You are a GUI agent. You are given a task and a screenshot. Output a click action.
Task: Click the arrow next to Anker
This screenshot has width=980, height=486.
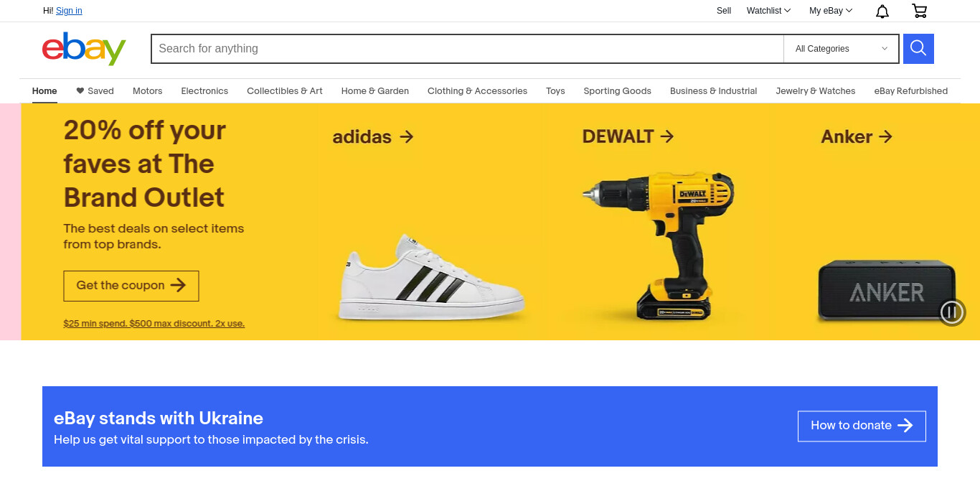click(x=885, y=136)
